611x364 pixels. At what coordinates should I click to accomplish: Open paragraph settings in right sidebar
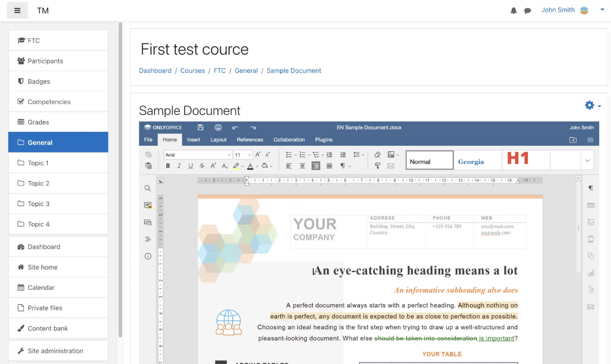[591, 188]
